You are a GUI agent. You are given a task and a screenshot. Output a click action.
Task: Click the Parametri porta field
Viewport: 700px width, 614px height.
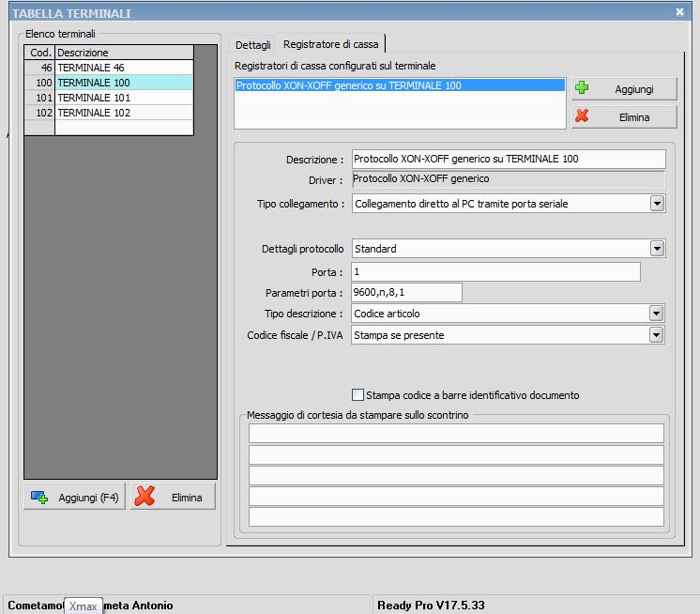(x=406, y=292)
